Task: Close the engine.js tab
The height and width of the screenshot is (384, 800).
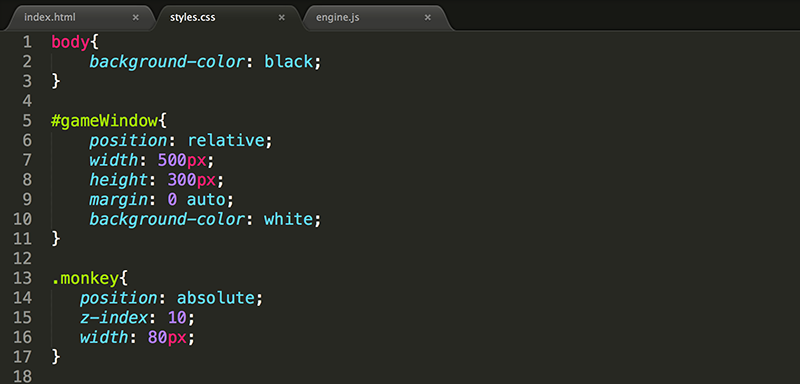Action: pos(428,17)
